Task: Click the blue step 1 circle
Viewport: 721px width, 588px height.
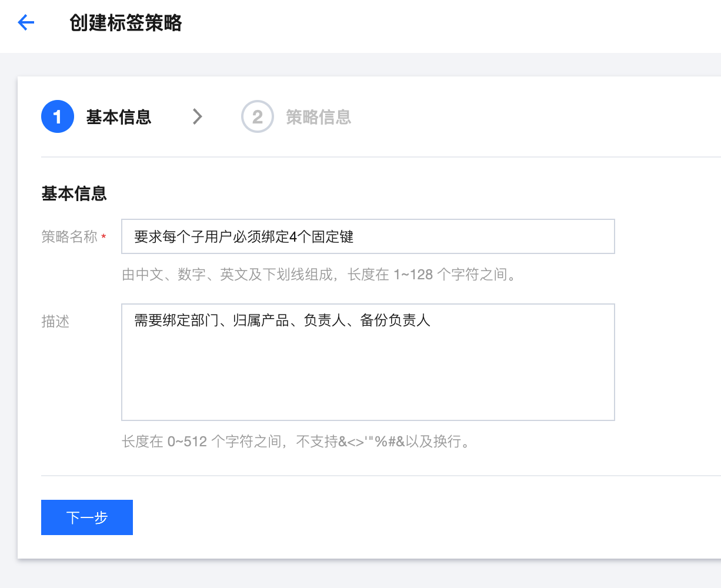Action: [x=57, y=117]
